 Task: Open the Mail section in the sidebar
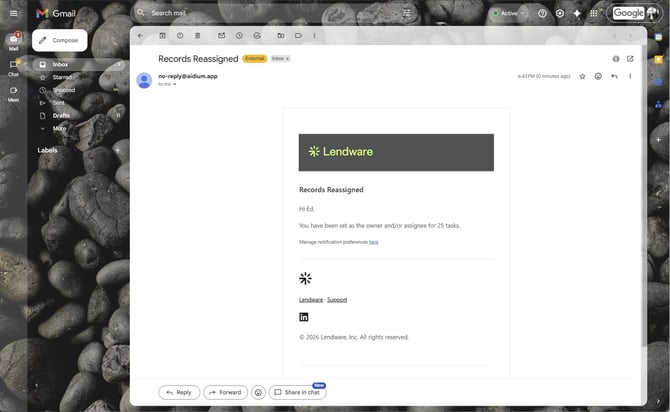(x=14, y=42)
